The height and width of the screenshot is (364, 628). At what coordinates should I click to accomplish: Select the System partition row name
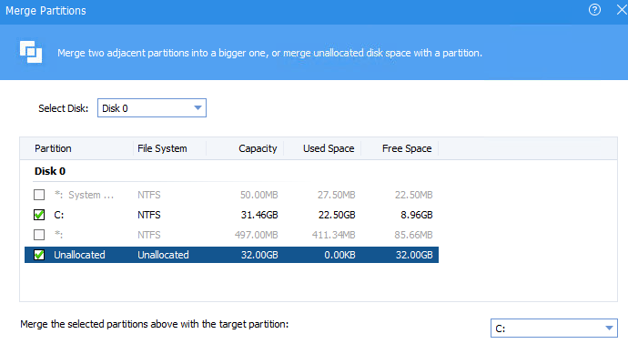(84, 195)
